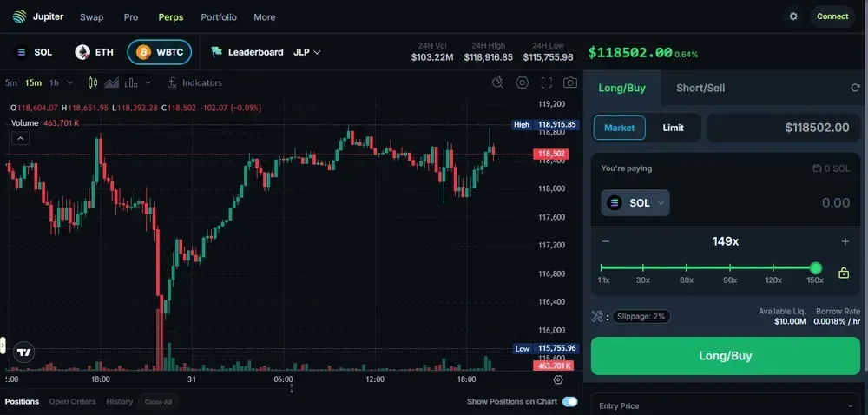Open chart settings hexagon icon
The height and width of the screenshot is (415, 868).
coord(522,83)
